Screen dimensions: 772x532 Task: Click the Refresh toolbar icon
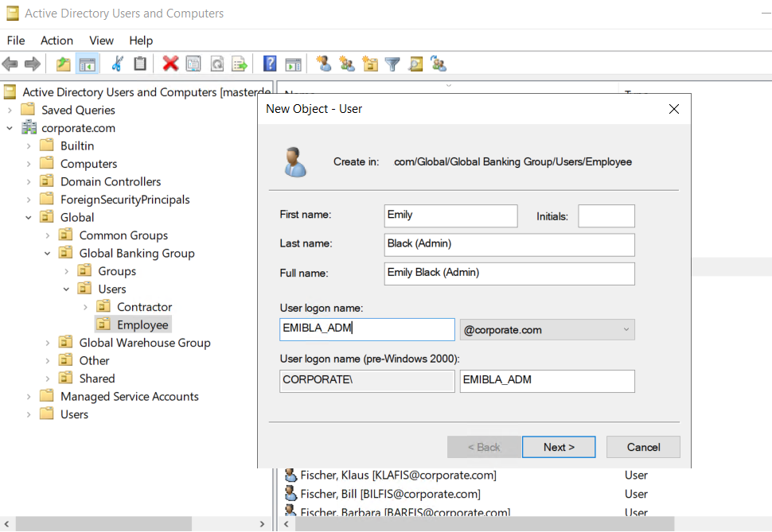217,64
